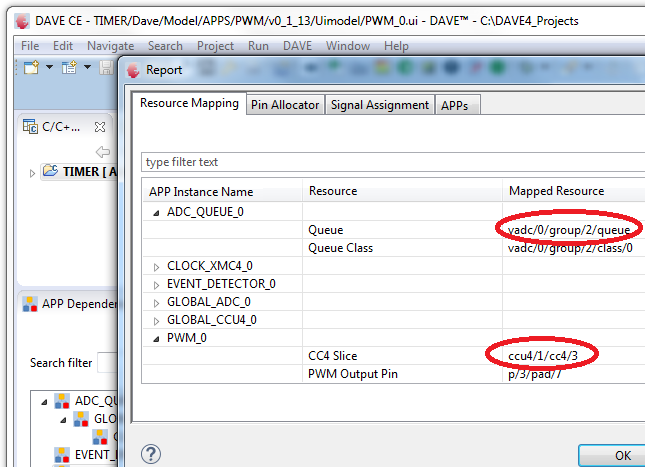Viewport: 645px width, 467px height.
Task: Expand the TIMER project node
Action: click(32, 173)
